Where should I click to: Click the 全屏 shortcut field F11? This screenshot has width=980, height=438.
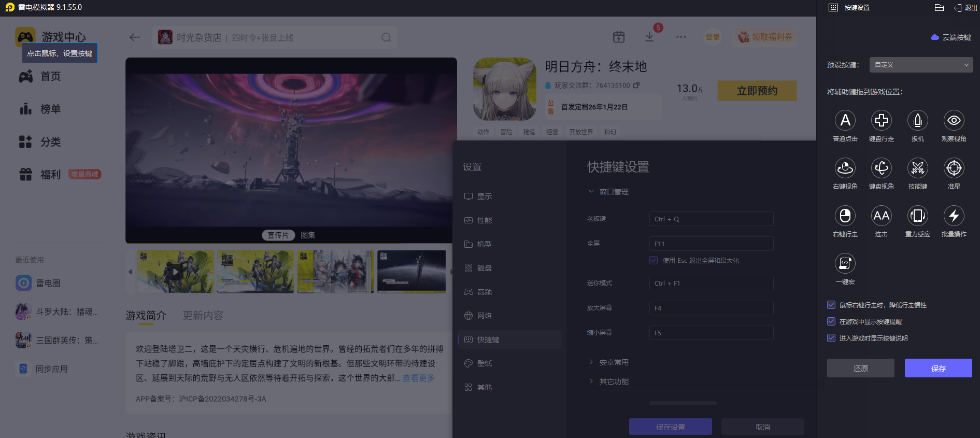pos(712,244)
